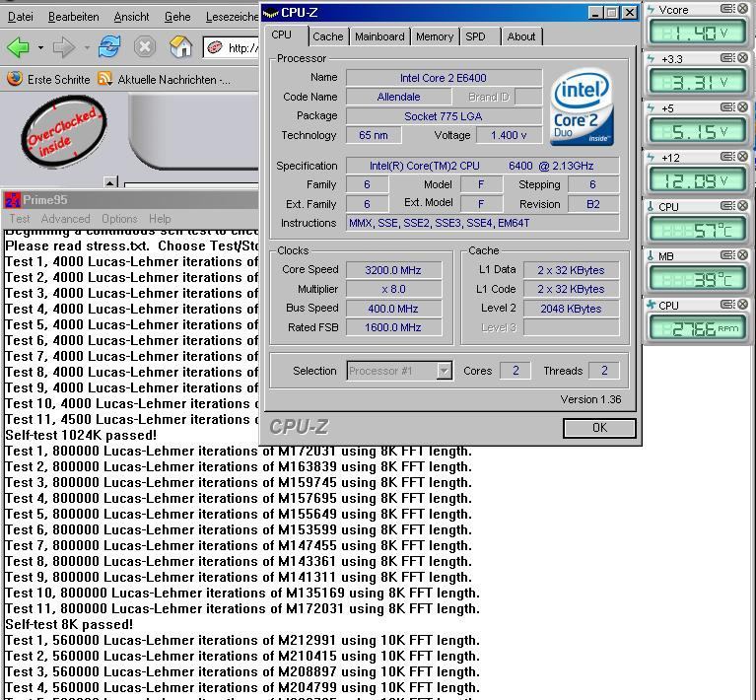
Task: Open Forward history dropdown arrow
Action: (x=87, y=47)
